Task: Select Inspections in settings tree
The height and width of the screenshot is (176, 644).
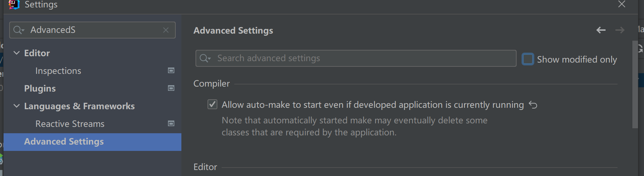Action: tap(58, 71)
